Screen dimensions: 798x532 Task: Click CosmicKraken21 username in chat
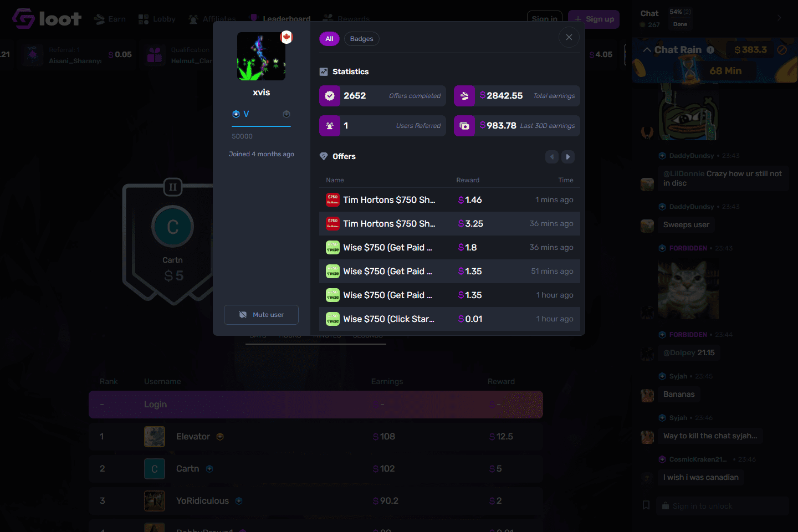pyautogui.click(x=698, y=459)
